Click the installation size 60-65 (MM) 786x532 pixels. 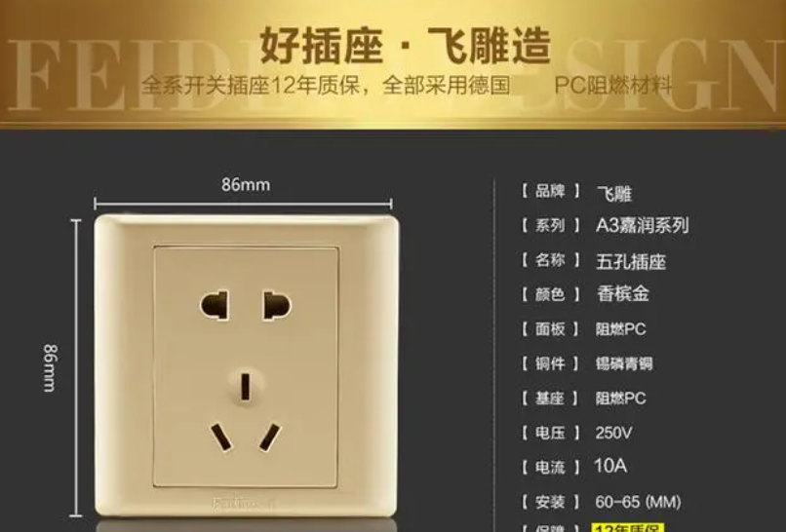pos(638,502)
